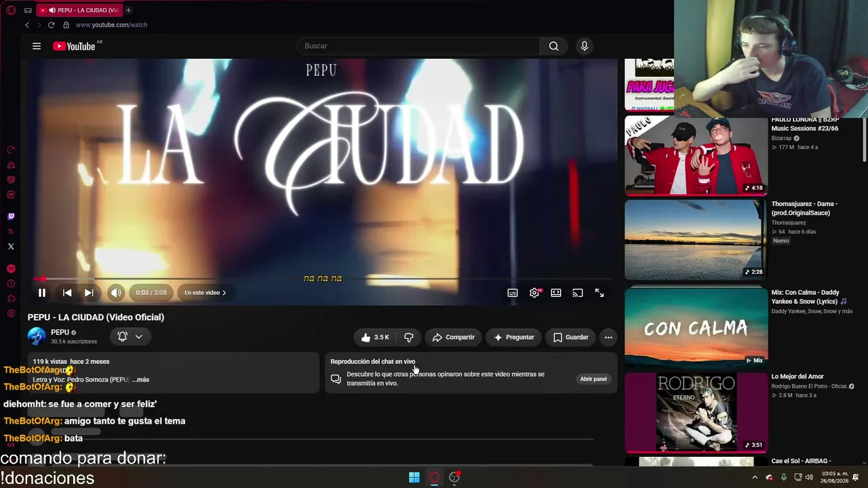This screenshot has height=488, width=868.
Task: Open the Opera GX main menu logo
Action: (x=11, y=10)
